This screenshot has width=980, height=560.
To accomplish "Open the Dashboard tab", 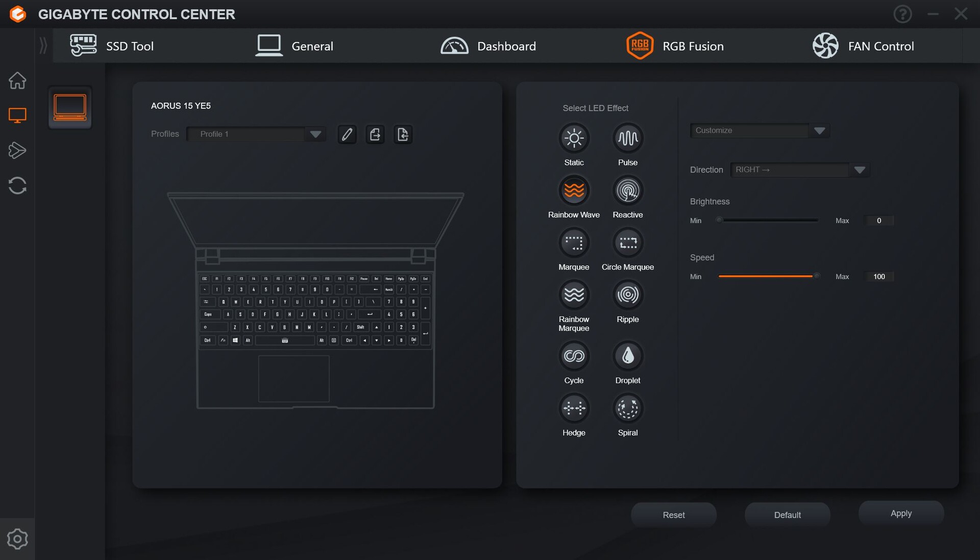I will click(488, 46).
